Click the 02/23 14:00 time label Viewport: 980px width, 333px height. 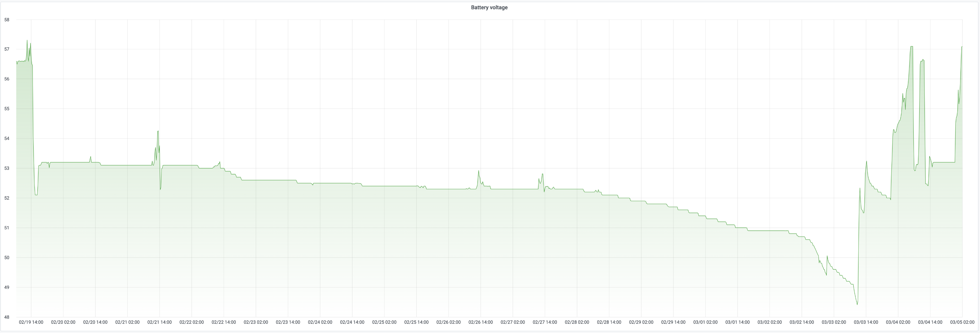[288, 322]
